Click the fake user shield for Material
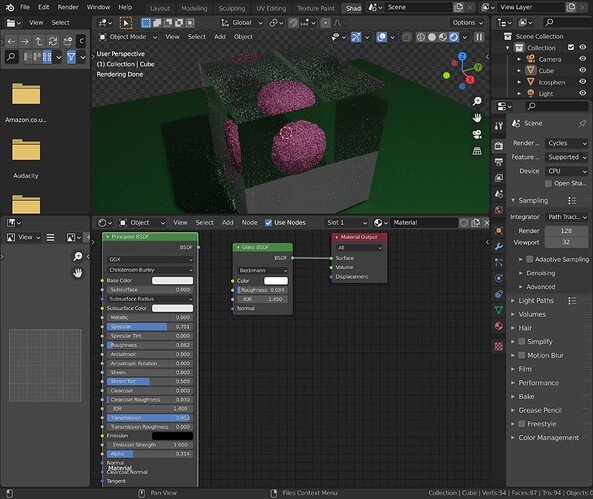The width and height of the screenshot is (593, 499). (x=464, y=223)
